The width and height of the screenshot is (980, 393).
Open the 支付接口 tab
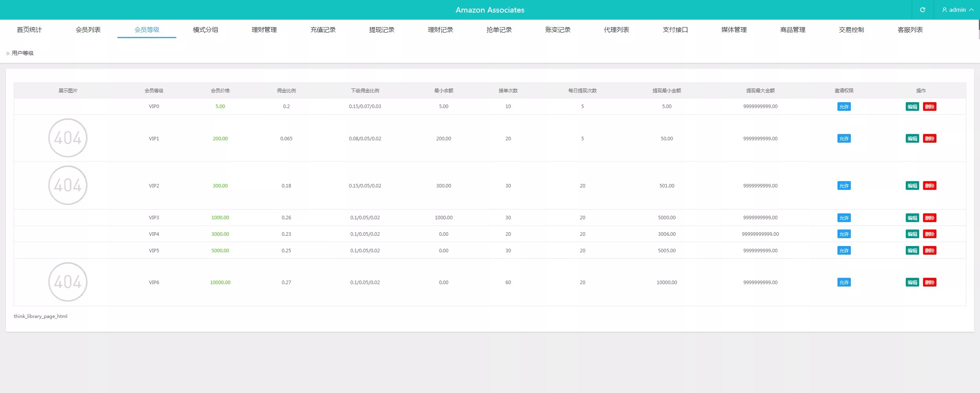pyautogui.click(x=675, y=30)
